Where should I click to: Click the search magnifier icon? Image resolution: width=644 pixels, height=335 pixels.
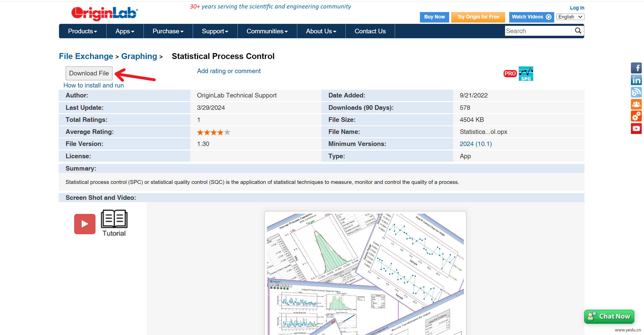click(x=578, y=31)
